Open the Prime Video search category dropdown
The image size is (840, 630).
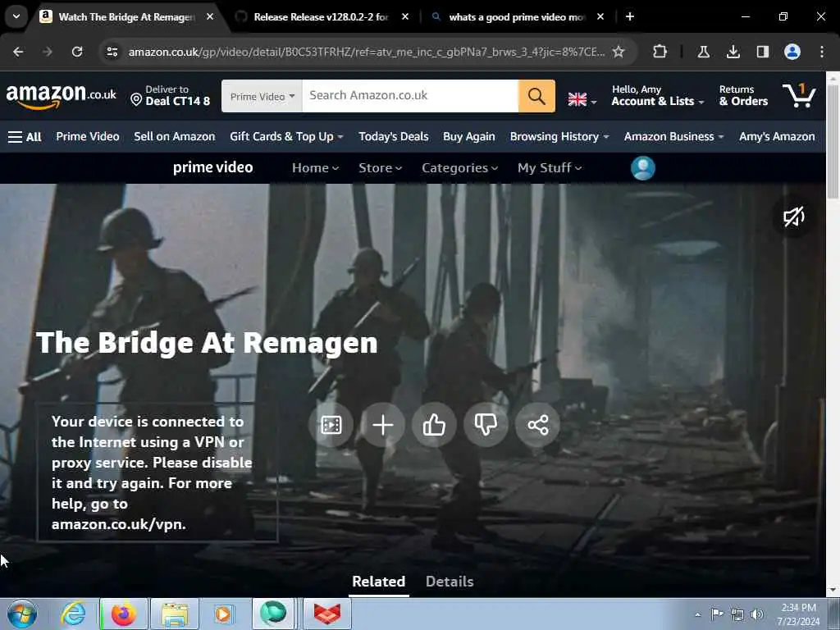click(262, 96)
